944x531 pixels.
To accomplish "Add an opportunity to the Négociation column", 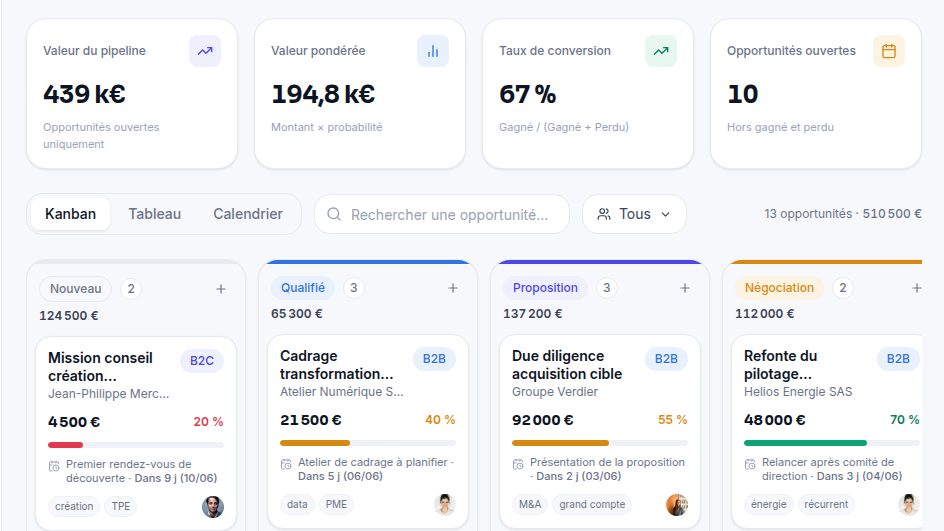I will click(916, 288).
